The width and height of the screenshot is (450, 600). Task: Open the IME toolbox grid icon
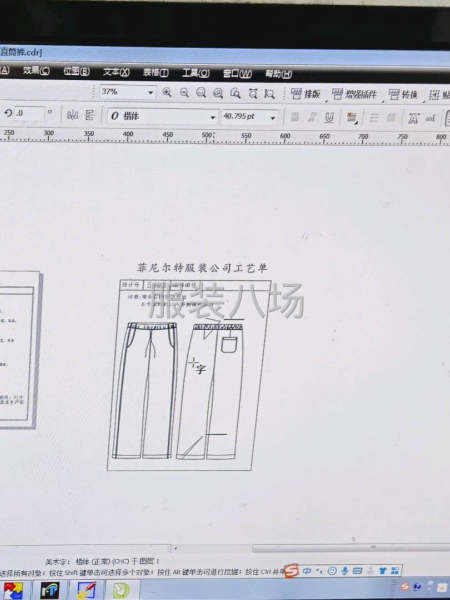click(x=395, y=571)
